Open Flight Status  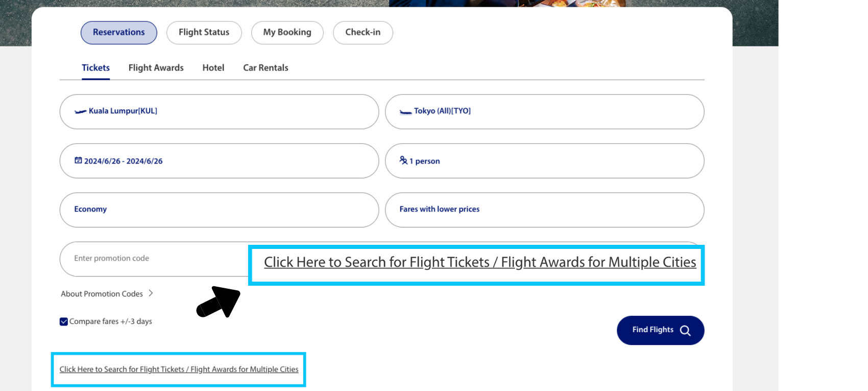click(204, 32)
